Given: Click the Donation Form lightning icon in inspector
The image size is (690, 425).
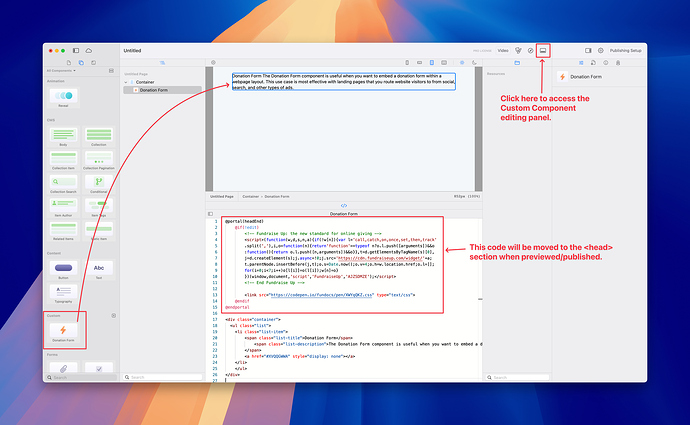Looking at the screenshot, I should [562, 77].
